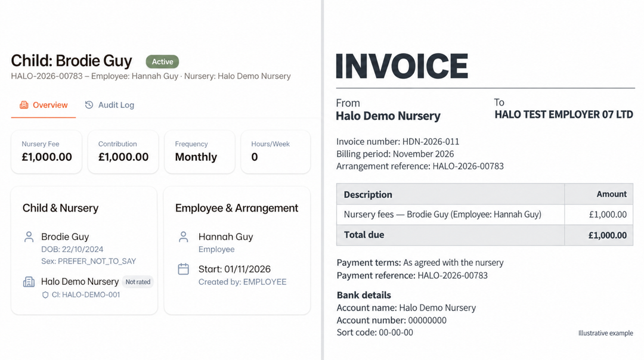Image resolution: width=644 pixels, height=360 pixels.
Task: Open the Hannah Guy employee name
Action: click(225, 237)
